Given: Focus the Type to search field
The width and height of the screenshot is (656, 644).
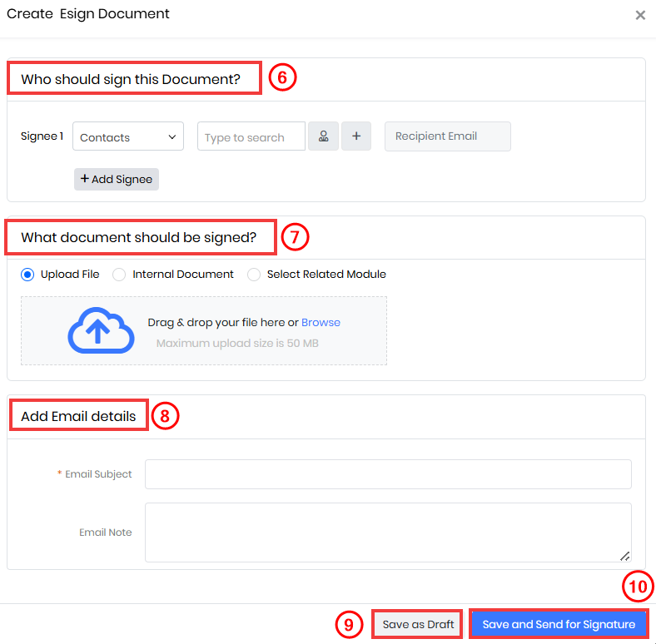Looking at the screenshot, I should point(251,136).
